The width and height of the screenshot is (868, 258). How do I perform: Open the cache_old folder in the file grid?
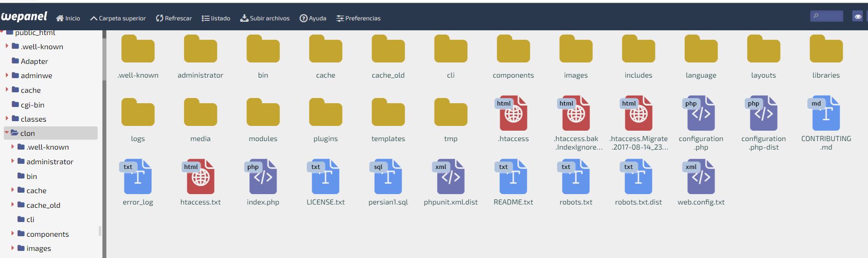pyautogui.click(x=388, y=48)
